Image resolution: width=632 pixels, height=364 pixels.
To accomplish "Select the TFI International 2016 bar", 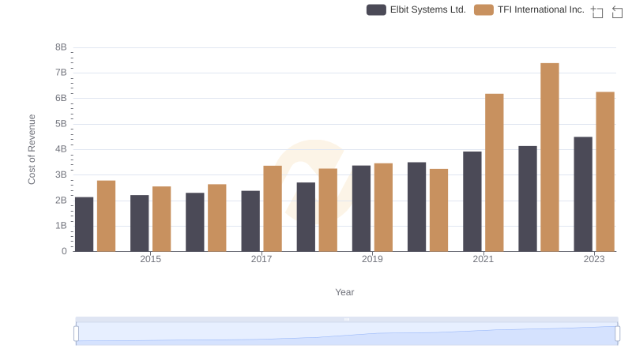I will 217,218.
